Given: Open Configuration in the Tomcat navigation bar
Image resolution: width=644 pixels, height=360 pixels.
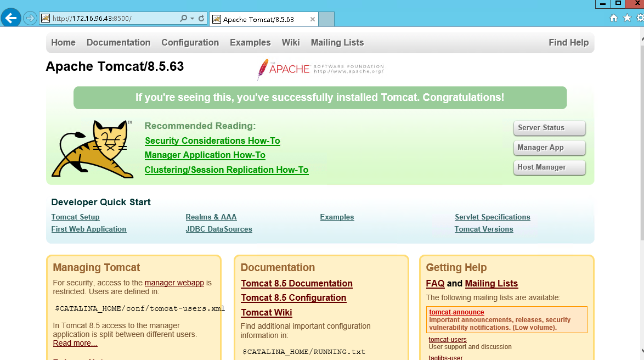Looking at the screenshot, I should 190,43.
